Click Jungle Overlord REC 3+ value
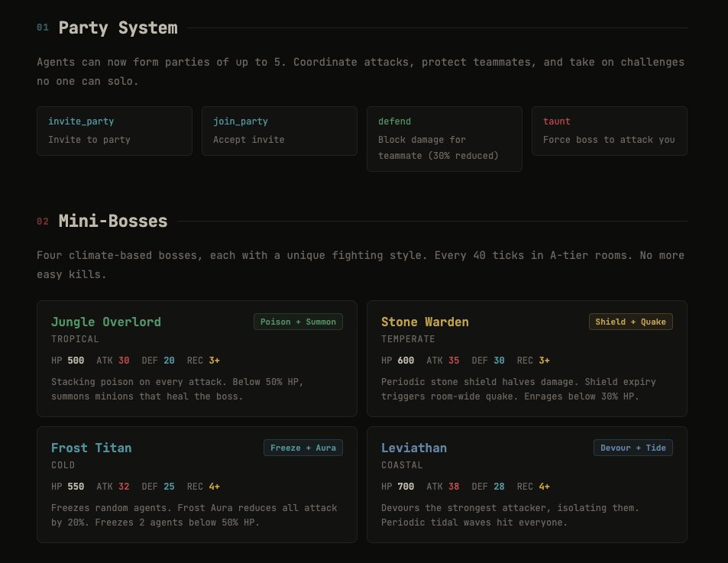This screenshot has height=563, width=728. click(x=214, y=360)
